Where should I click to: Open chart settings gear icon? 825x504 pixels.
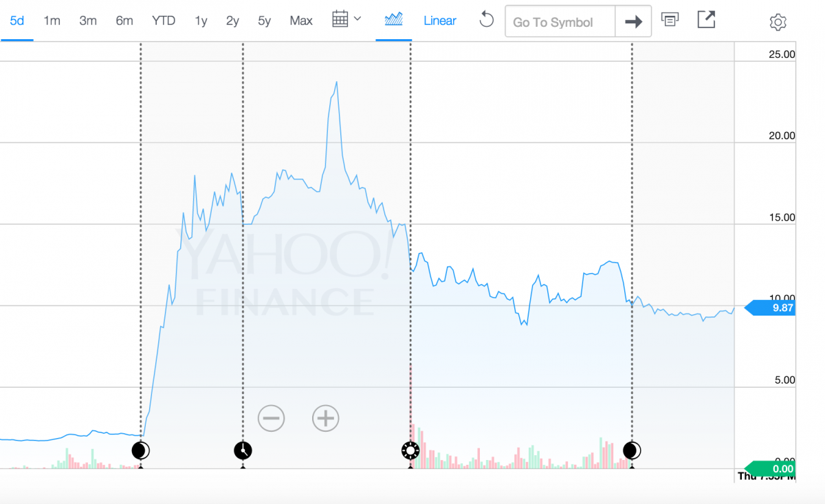pos(778,22)
